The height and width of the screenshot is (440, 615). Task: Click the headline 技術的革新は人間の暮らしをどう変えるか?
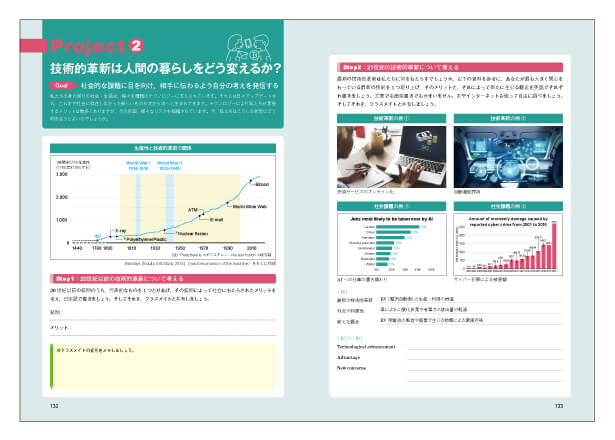point(166,69)
